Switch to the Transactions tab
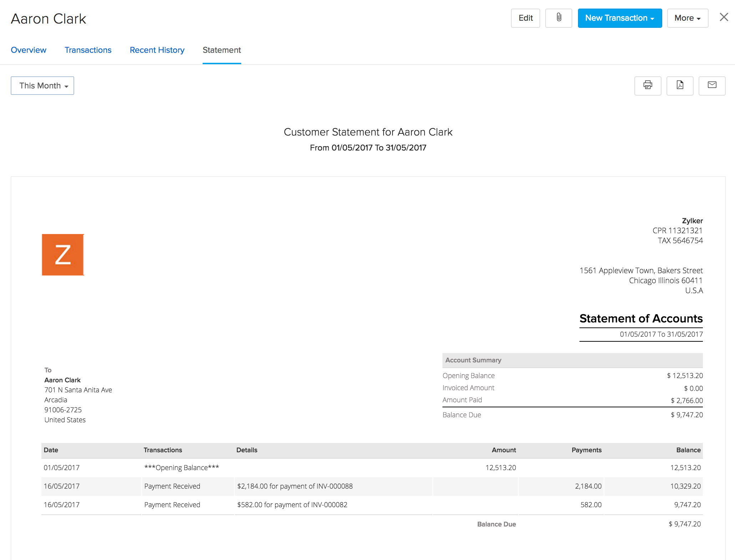 (88, 50)
